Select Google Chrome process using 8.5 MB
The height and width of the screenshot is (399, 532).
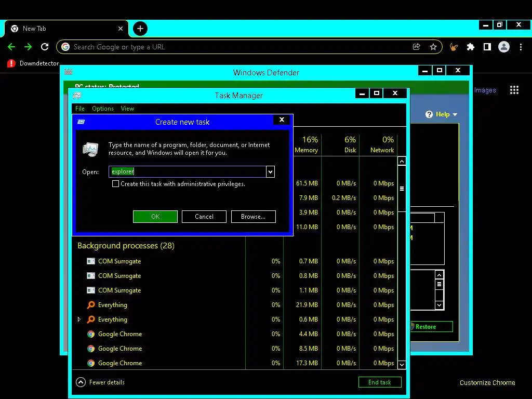point(234,349)
